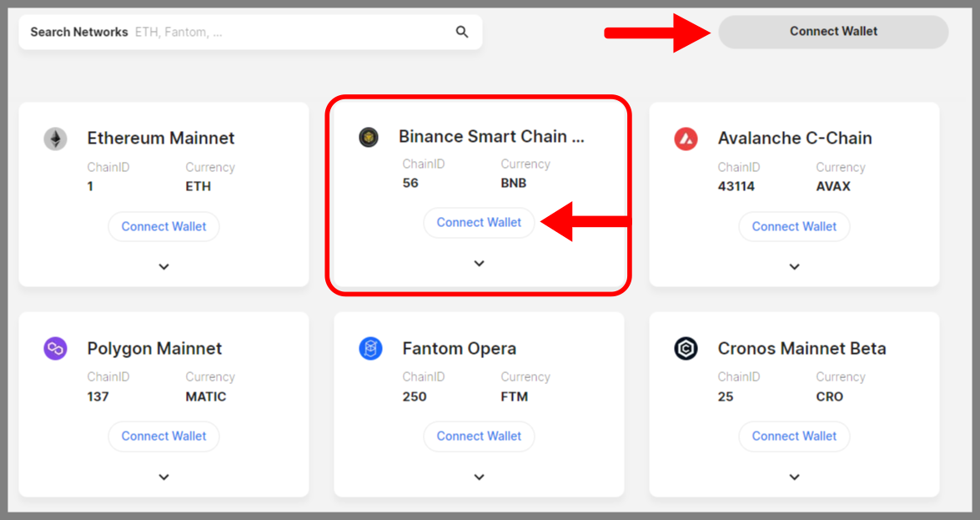Connect wallet to Polygon Mainnet
The image size is (980, 520).
(x=163, y=436)
